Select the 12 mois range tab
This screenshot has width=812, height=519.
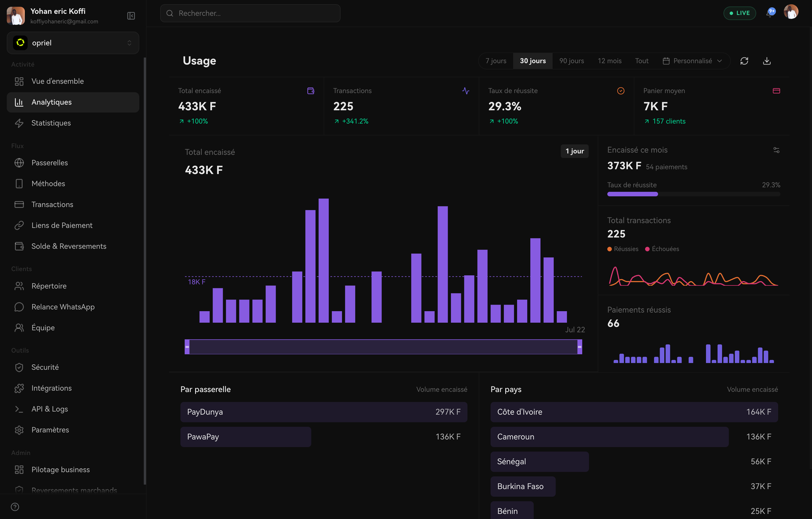(609, 61)
